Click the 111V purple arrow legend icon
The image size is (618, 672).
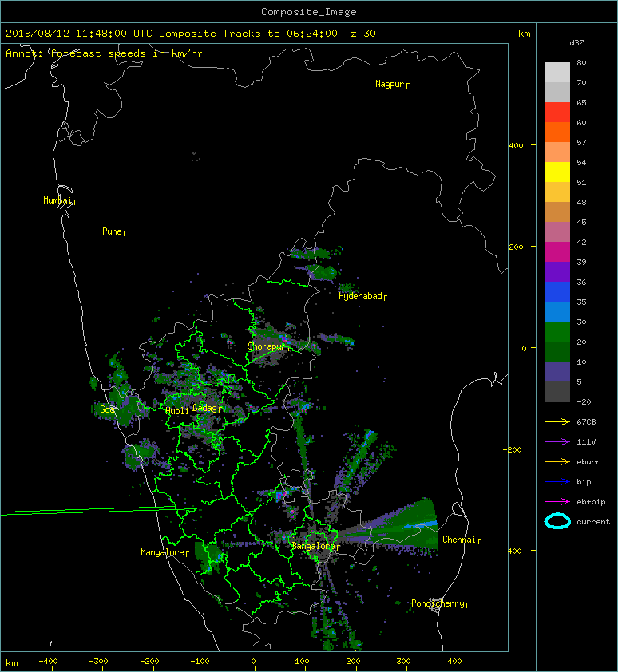click(557, 442)
